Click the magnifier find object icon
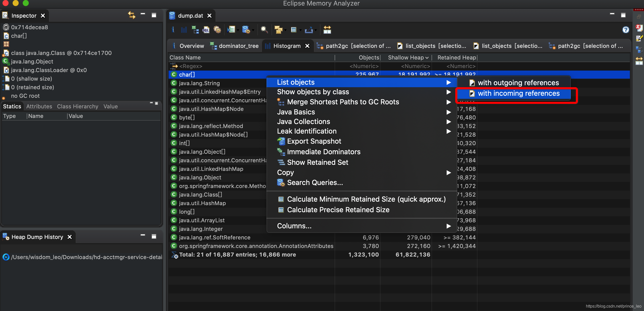Image resolution: width=644 pixels, height=311 pixels. (x=264, y=30)
